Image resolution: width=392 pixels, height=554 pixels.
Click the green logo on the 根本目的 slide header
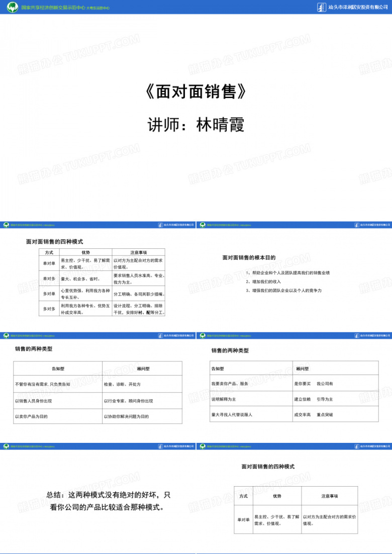(x=203, y=225)
